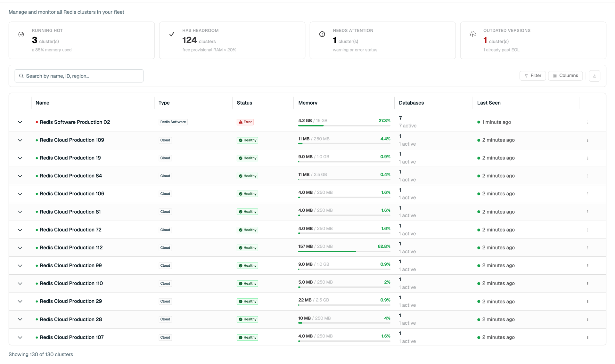Open the kebab menu for Redis Software Production 02

588,122
